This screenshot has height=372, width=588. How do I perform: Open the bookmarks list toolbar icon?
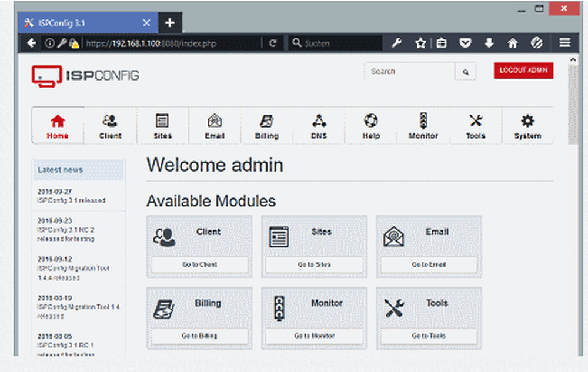442,43
